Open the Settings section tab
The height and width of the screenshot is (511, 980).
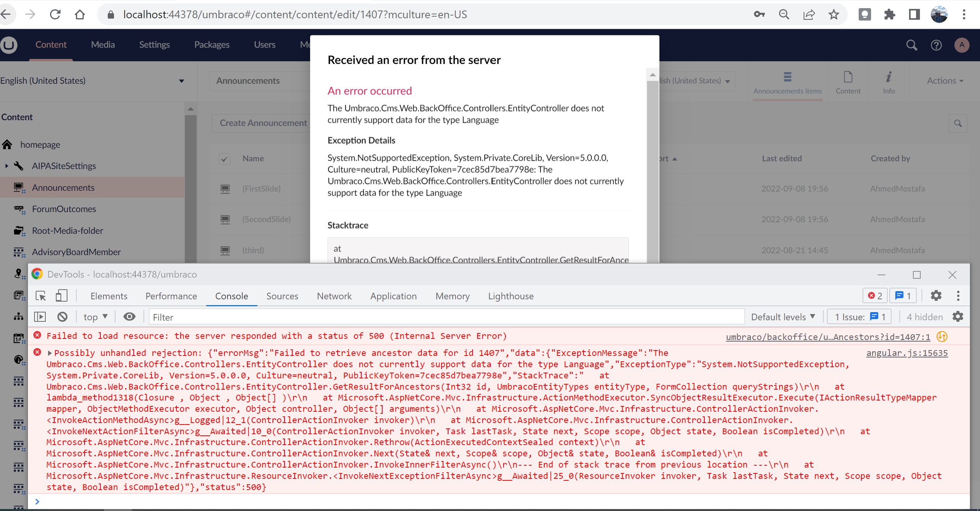154,45
